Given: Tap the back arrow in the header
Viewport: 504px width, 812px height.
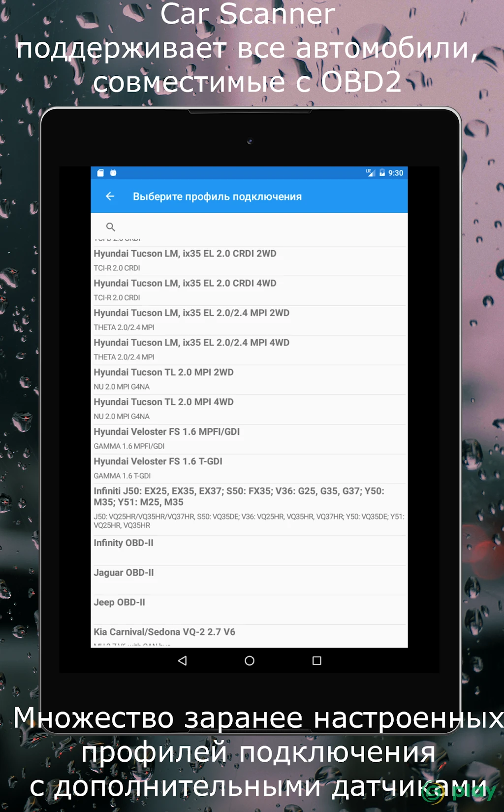Looking at the screenshot, I should point(110,196).
